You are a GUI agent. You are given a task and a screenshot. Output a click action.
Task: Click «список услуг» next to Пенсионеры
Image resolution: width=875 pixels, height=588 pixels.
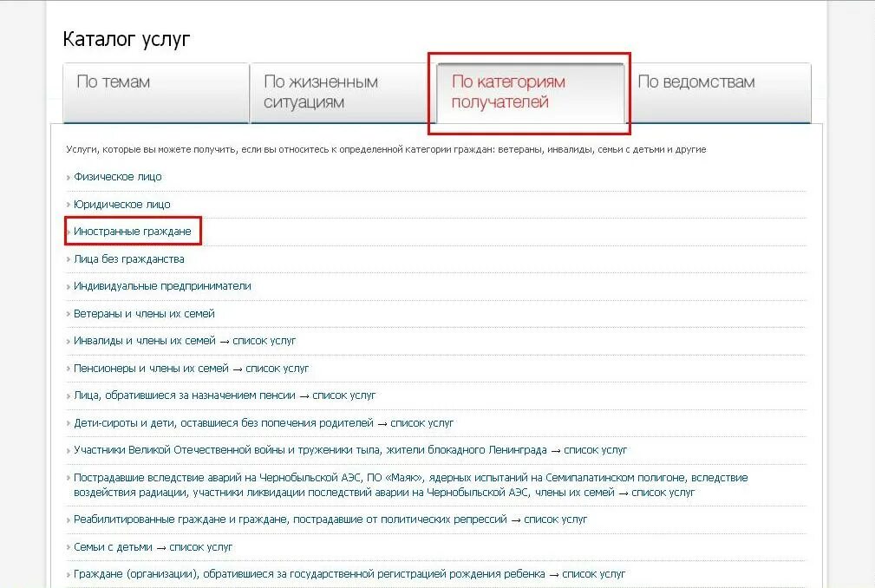tap(278, 369)
